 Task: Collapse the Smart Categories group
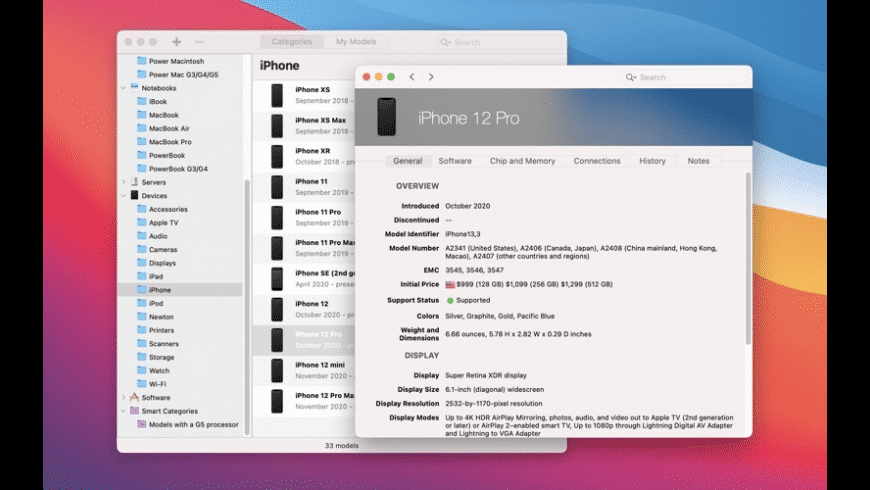tap(123, 411)
